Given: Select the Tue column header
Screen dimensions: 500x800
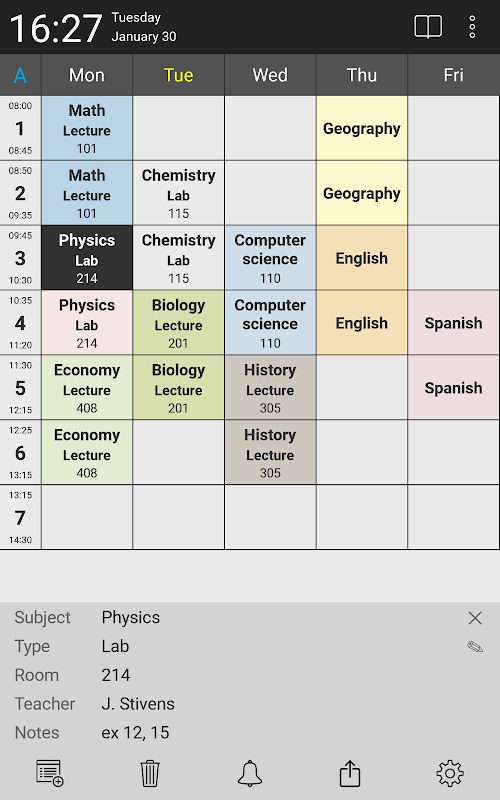Looking at the screenshot, I should tap(179, 75).
